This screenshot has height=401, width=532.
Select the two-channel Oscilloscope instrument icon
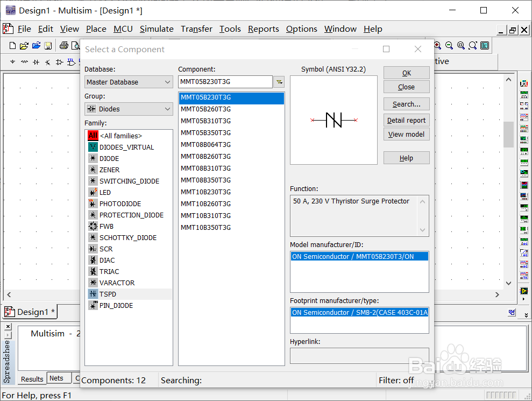[524, 117]
